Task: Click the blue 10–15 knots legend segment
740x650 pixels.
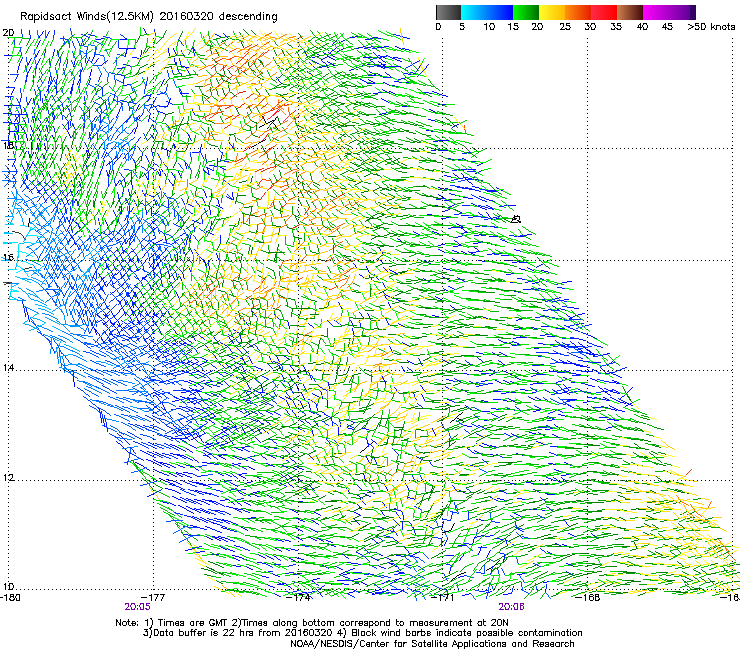Action: (x=500, y=12)
